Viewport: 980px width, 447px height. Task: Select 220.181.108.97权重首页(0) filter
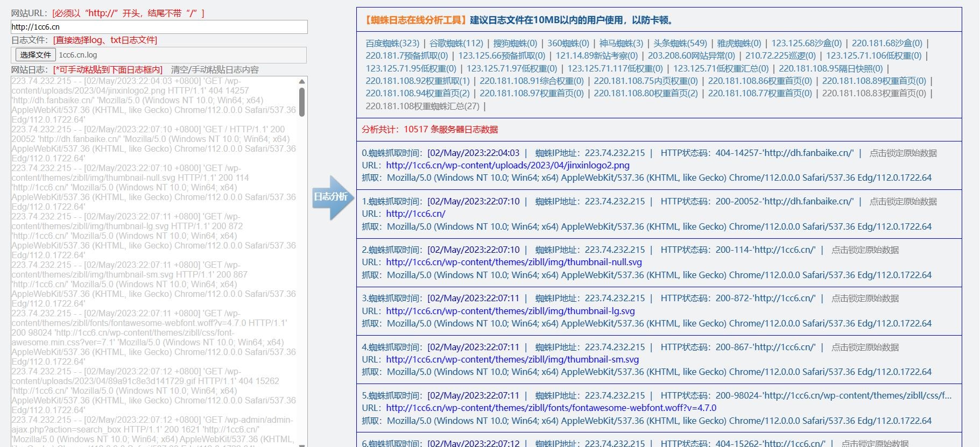point(532,93)
